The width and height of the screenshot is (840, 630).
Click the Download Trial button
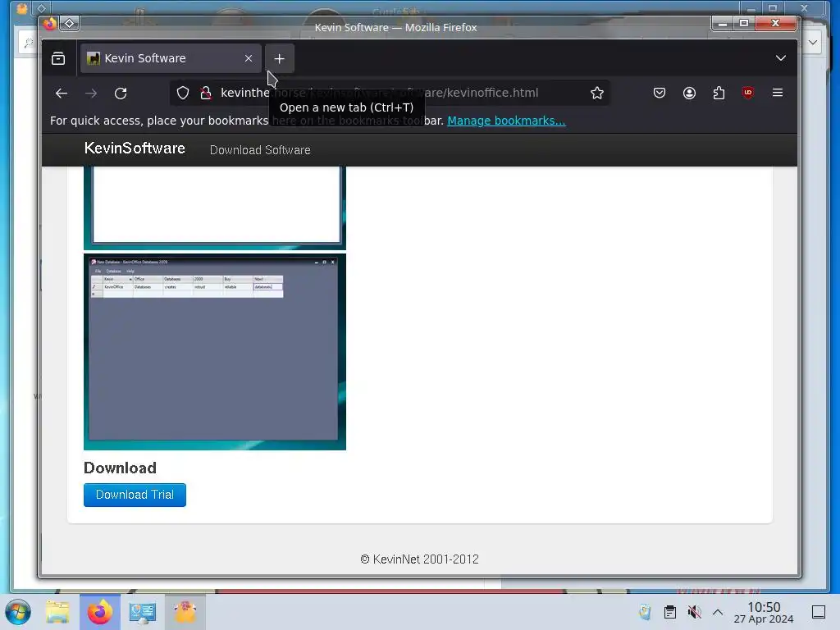135,495
